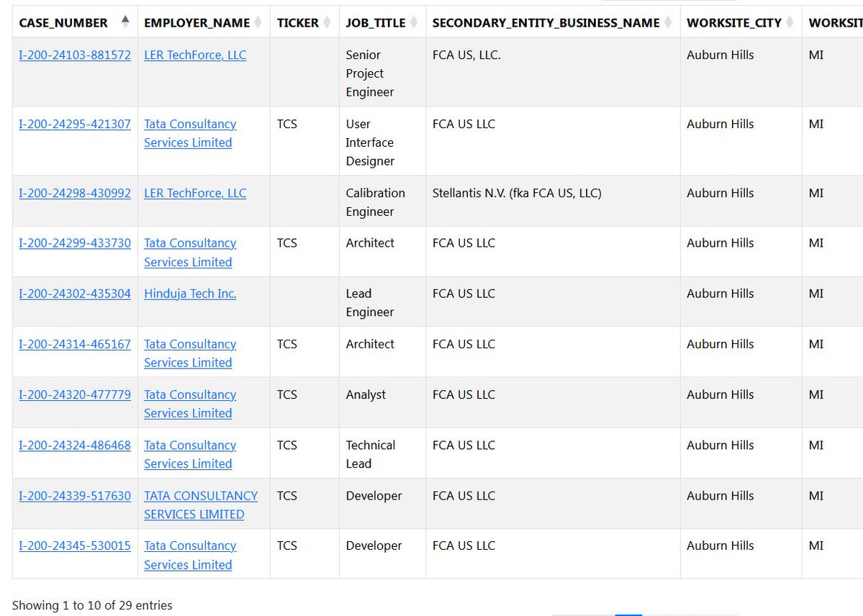Open Tata Consultancy link in case 24345-530015 row
This screenshot has width=863, height=616.
[190, 555]
